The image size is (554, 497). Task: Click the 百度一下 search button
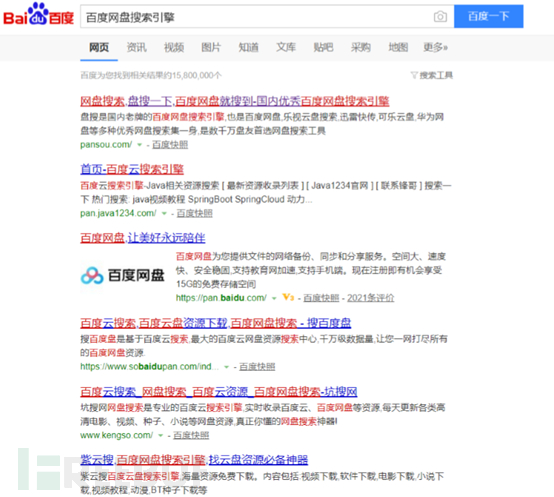pyautogui.click(x=489, y=16)
